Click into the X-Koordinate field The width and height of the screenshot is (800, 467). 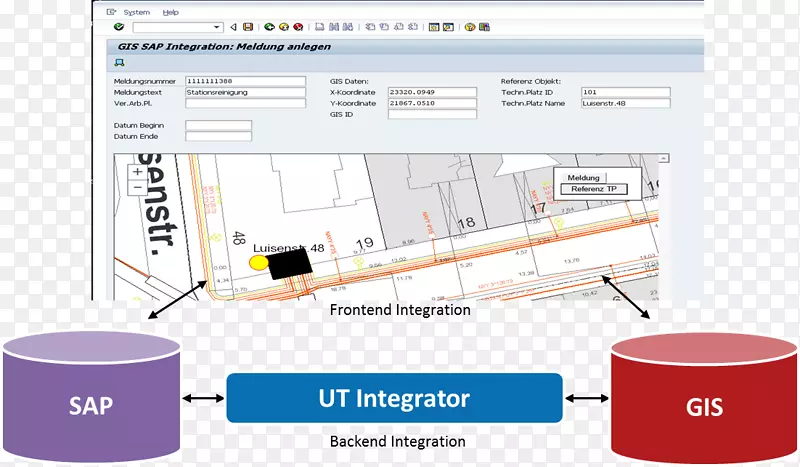[x=432, y=92]
